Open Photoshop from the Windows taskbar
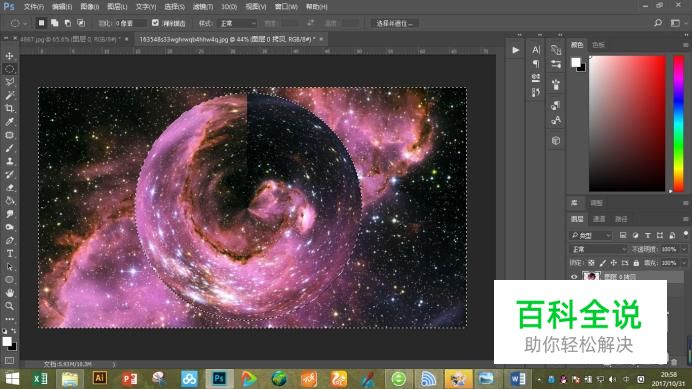The width and height of the screenshot is (692, 389). [x=219, y=379]
